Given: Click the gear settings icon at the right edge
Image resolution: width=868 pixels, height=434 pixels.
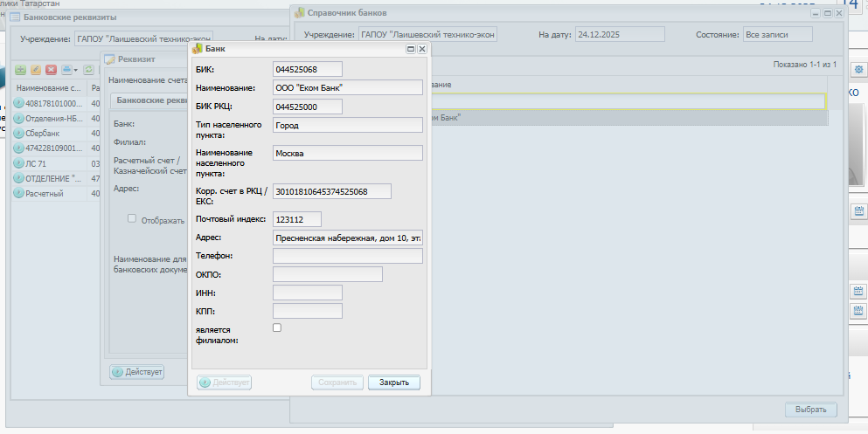Looking at the screenshot, I should pyautogui.click(x=858, y=69).
